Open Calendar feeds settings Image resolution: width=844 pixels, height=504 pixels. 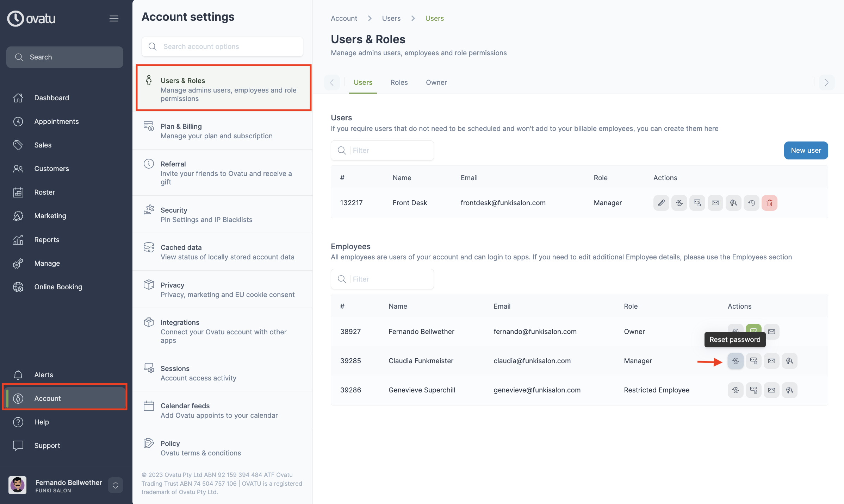pyautogui.click(x=222, y=410)
